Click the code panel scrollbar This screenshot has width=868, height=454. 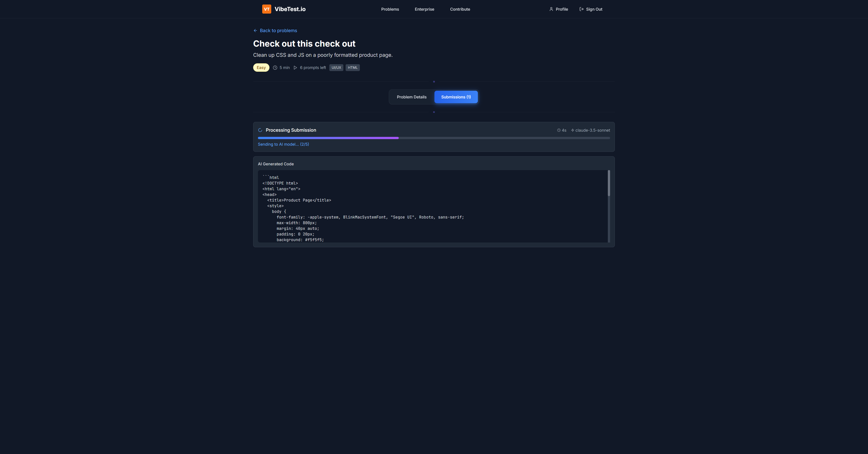click(x=609, y=183)
